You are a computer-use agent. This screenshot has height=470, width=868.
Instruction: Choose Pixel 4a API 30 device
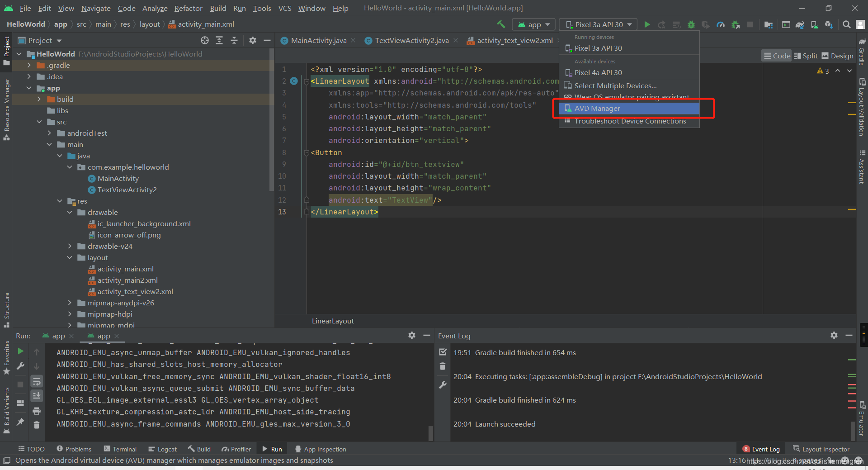[x=629, y=72]
